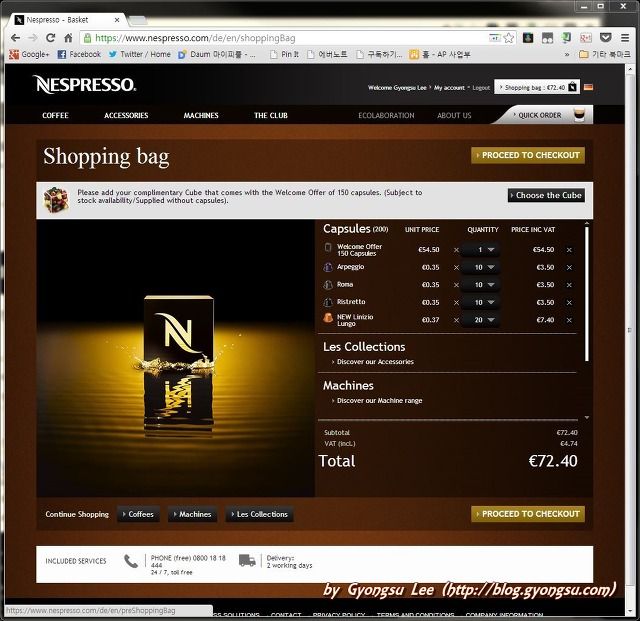This screenshot has width=640, height=621.
Task: Open the My account link
Action: pos(449,87)
